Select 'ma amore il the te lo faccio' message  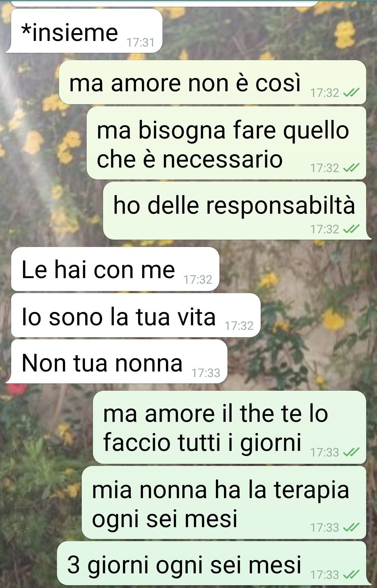[x=229, y=427]
